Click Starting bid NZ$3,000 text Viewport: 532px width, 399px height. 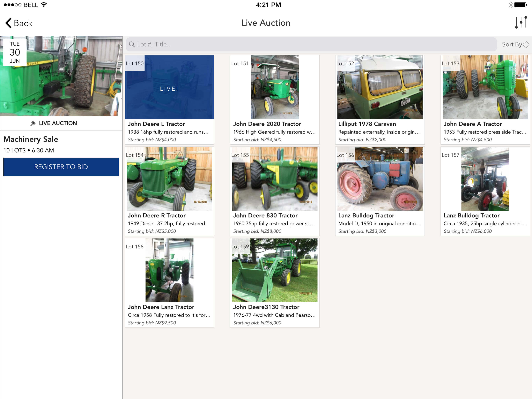click(362, 231)
